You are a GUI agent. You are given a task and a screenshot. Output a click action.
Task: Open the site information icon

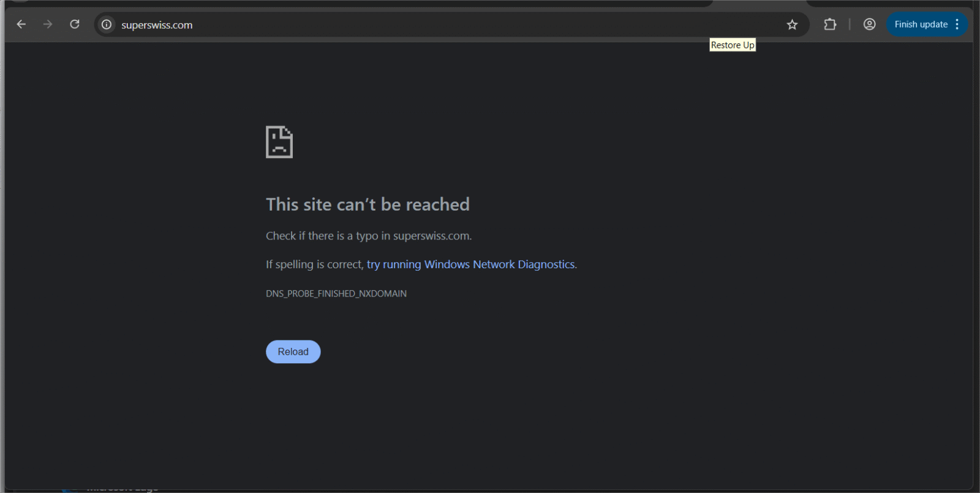(x=107, y=24)
